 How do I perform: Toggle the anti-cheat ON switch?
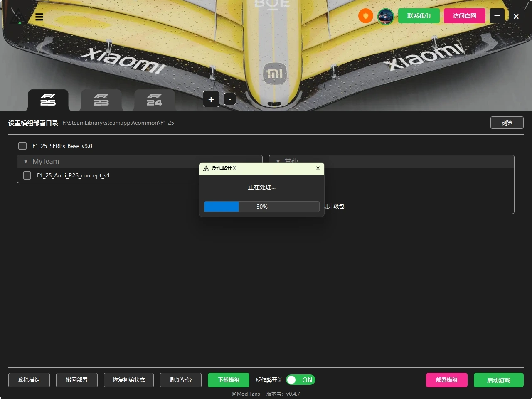pyautogui.click(x=300, y=380)
